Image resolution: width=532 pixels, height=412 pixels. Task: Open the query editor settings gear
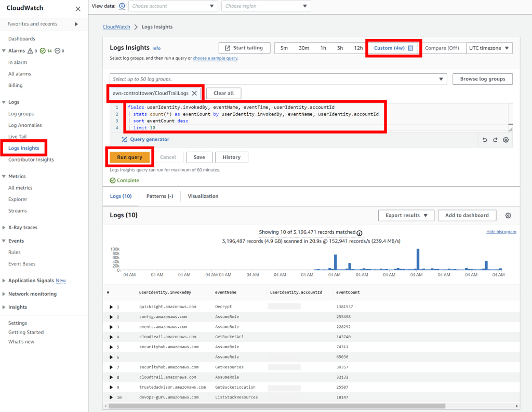(506, 140)
